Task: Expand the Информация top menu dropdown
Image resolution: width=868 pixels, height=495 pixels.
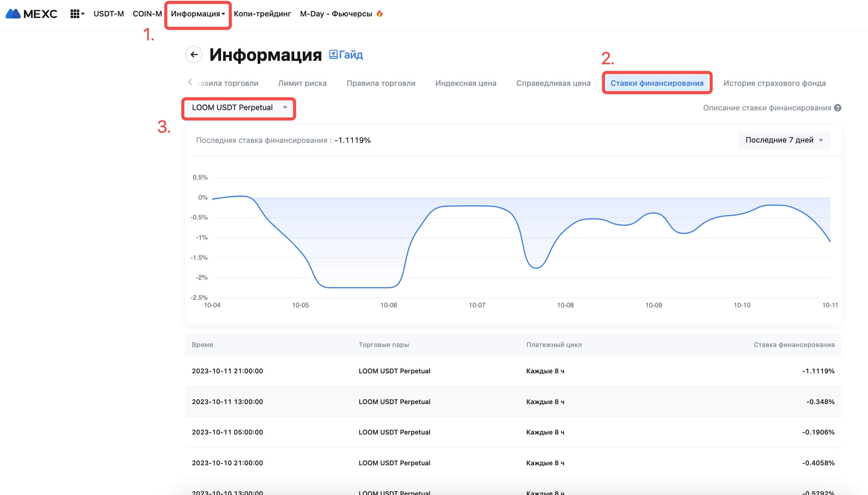Action: 198,14
